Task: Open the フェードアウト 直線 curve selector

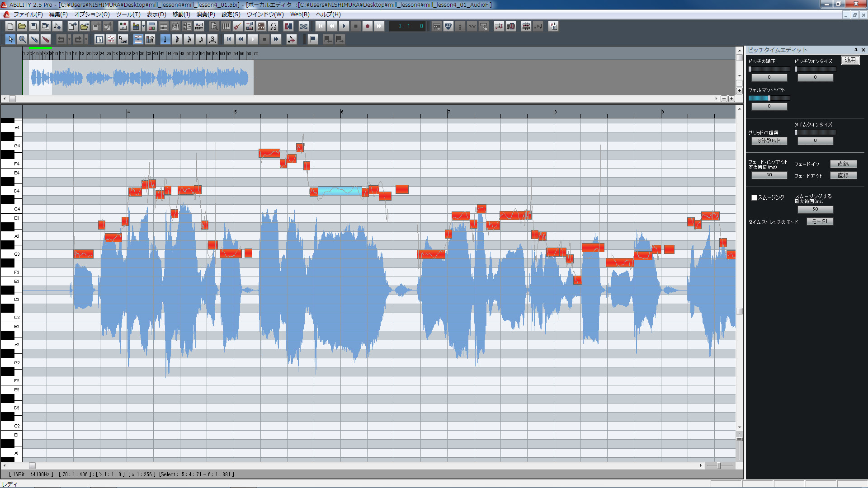Action: (843, 175)
